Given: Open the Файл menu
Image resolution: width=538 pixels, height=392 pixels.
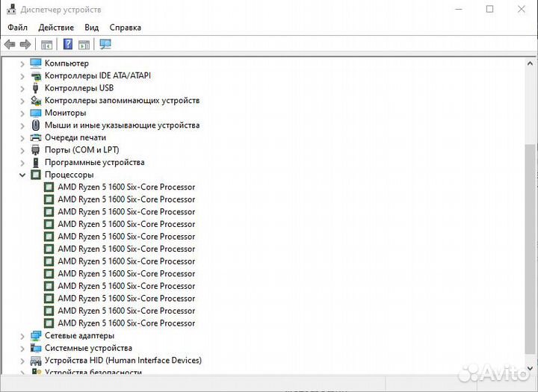Looking at the screenshot, I should [18, 28].
